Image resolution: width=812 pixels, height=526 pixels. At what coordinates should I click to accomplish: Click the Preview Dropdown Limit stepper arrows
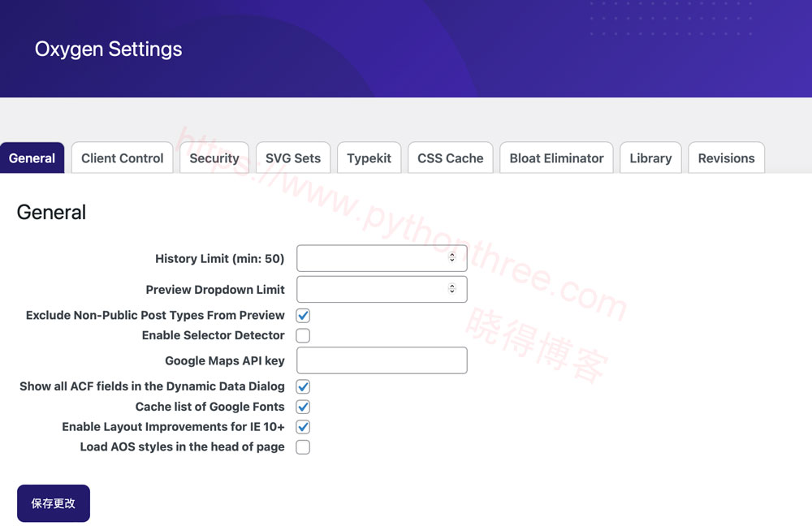[x=452, y=288]
